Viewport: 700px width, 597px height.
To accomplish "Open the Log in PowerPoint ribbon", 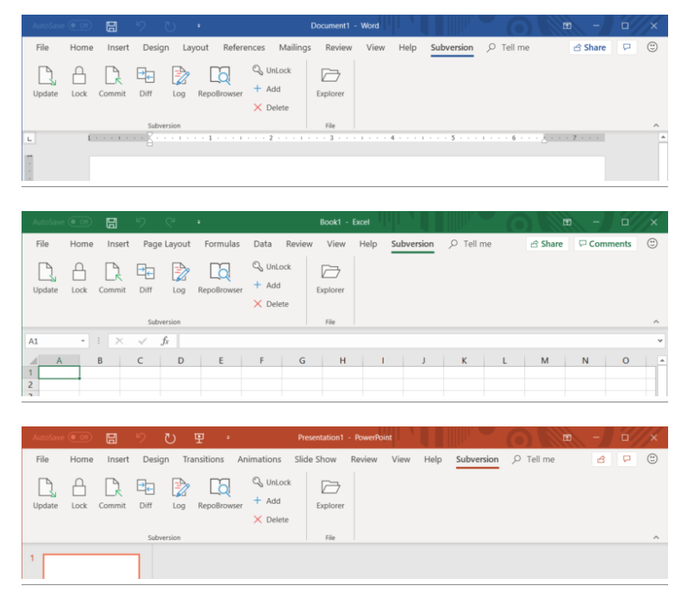I will pyautogui.click(x=179, y=493).
